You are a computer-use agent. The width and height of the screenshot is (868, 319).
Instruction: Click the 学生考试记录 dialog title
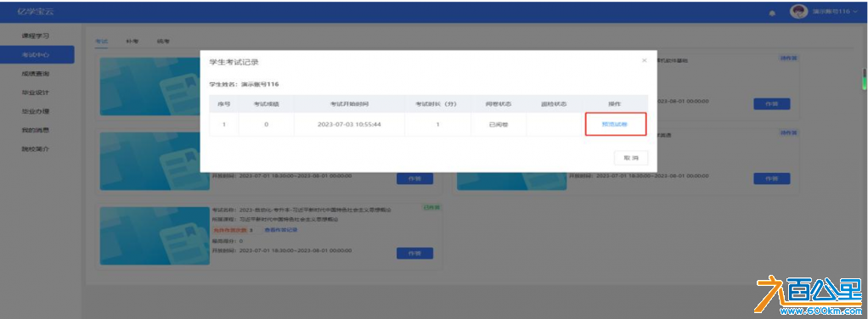(234, 62)
